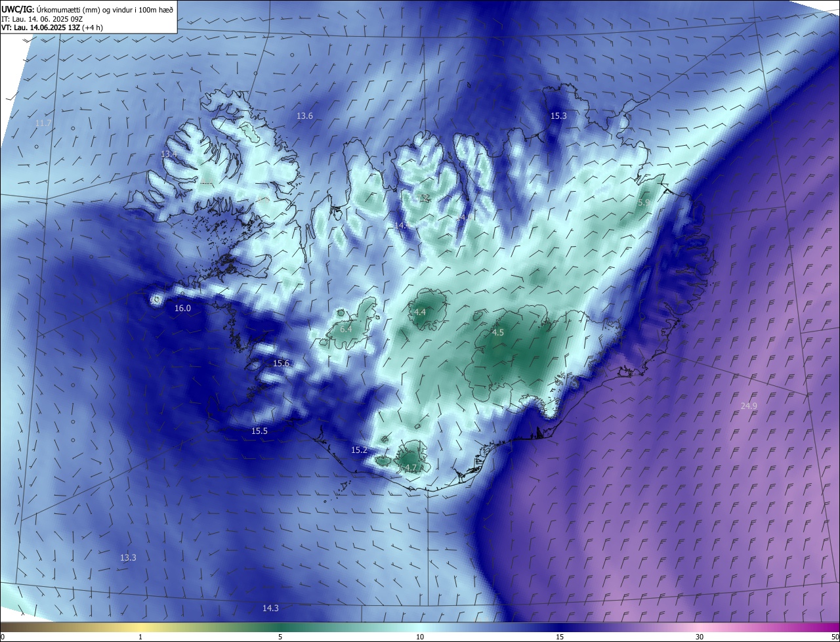The width and height of the screenshot is (840, 642).
Task: Click the colorbar tick label 1
Action: coord(140,637)
